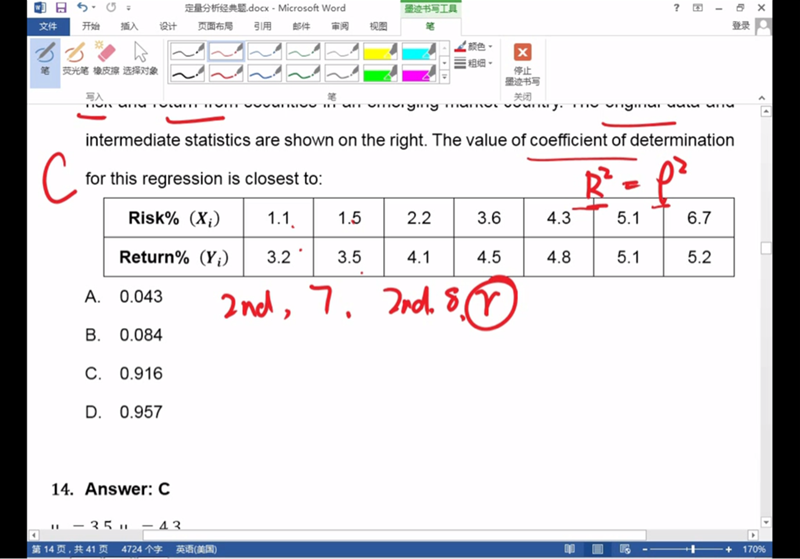
Task: Pick the green highlighter swatch
Action: pos(380,73)
